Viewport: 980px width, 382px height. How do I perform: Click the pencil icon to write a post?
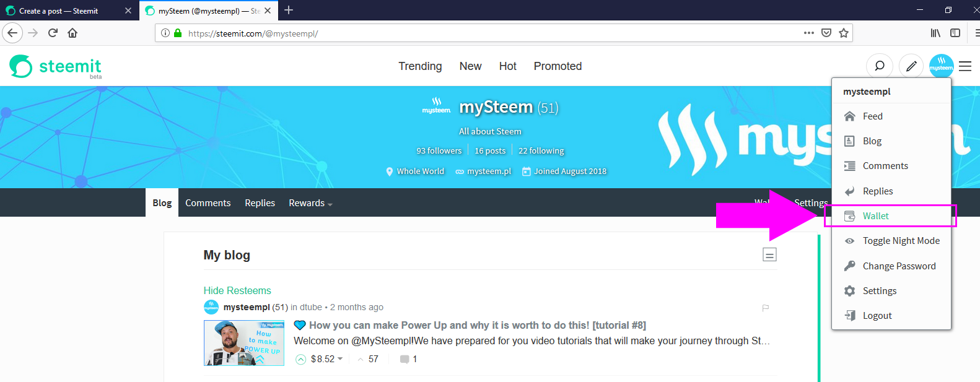click(x=911, y=66)
